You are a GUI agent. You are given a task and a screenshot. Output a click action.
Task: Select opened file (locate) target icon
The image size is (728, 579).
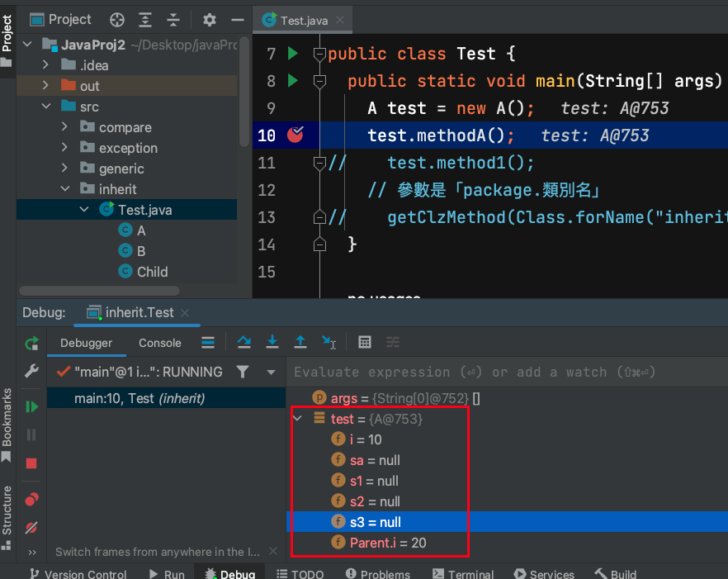pyautogui.click(x=117, y=20)
